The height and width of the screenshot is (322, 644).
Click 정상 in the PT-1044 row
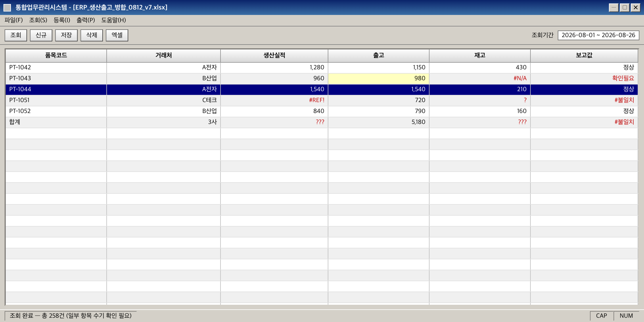click(584, 89)
